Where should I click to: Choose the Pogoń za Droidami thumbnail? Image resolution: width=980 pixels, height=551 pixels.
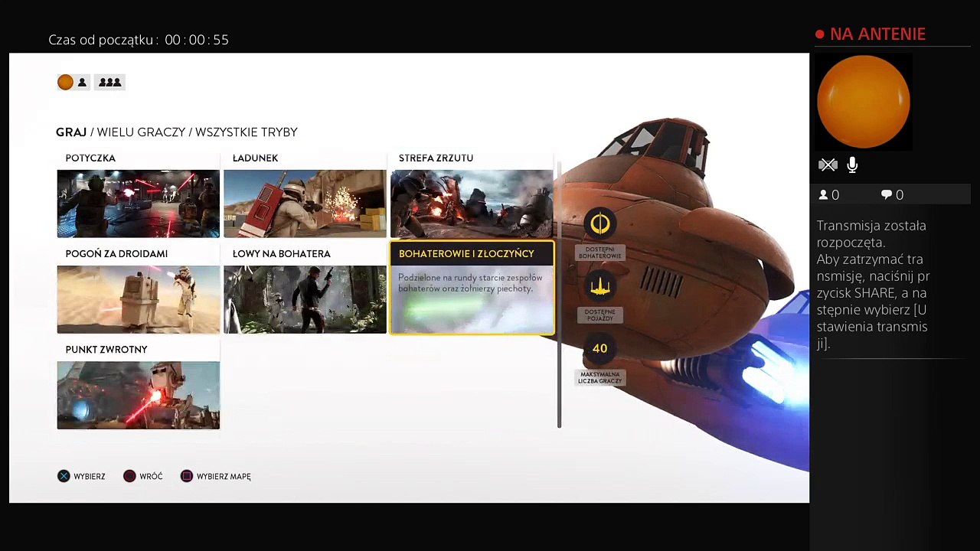tap(138, 299)
